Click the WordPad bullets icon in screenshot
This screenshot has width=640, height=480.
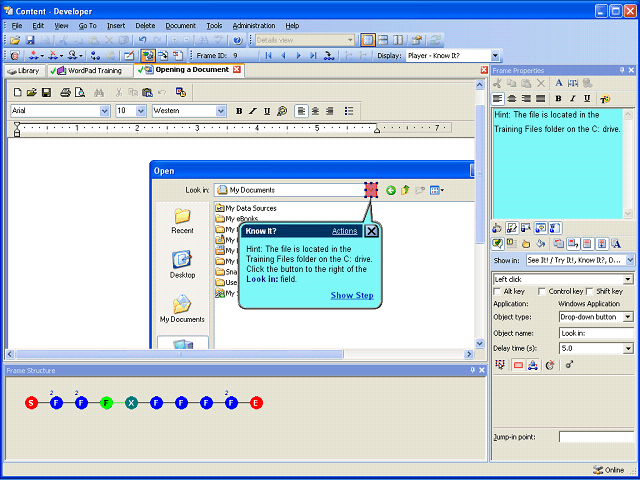coord(349,111)
